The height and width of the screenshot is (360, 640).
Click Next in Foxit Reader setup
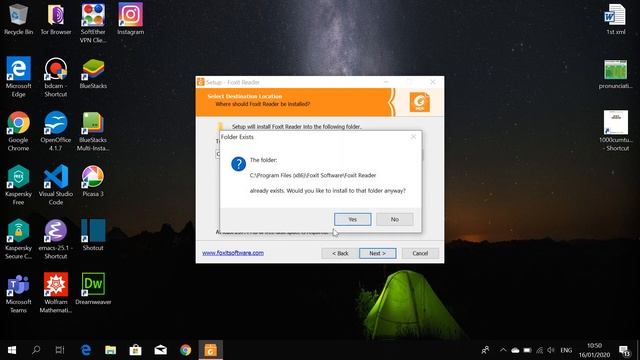coord(378,253)
